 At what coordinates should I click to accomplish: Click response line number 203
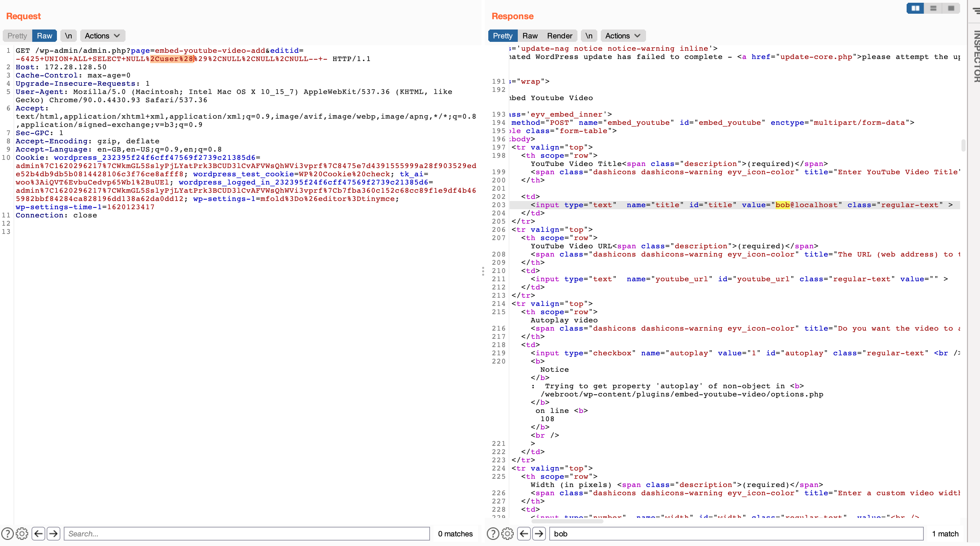tap(498, 205)
